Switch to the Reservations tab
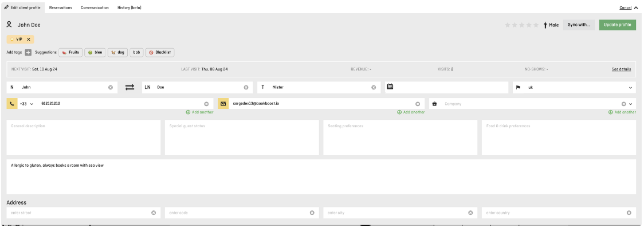 click(x=60, y=8)
